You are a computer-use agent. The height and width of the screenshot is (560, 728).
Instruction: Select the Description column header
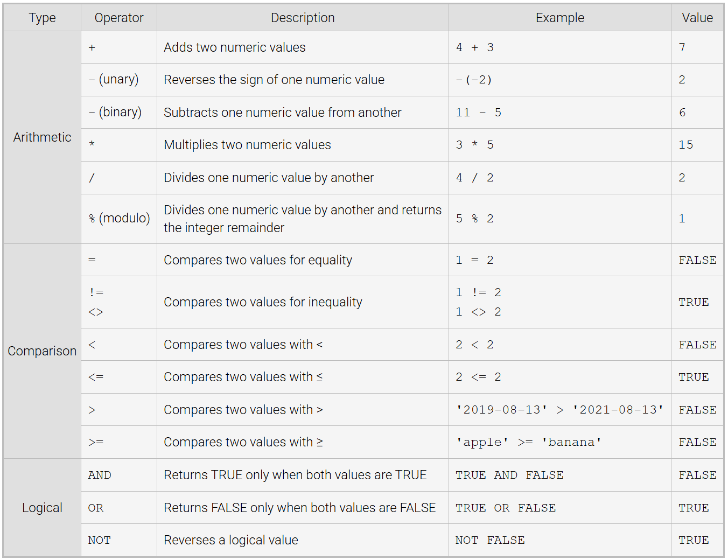tap(303, 18)
